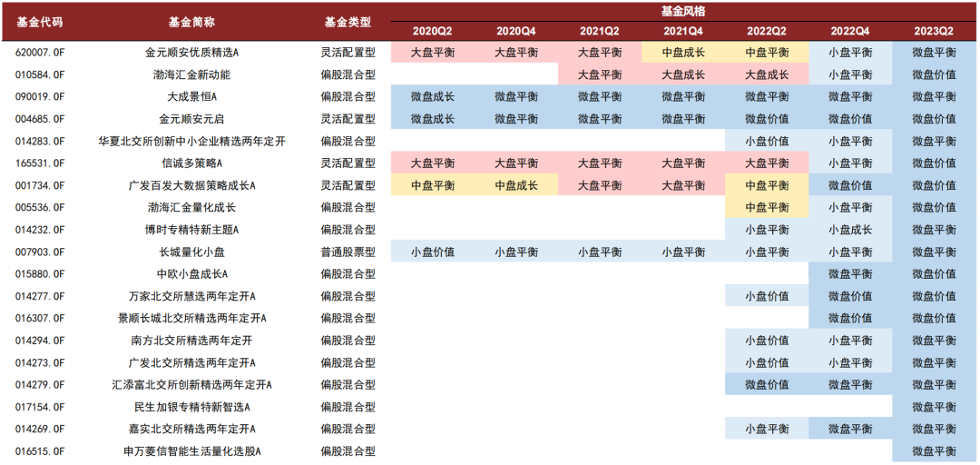Select fund name 景顺长城北交所精选两年定开A

tap(192, 319)
